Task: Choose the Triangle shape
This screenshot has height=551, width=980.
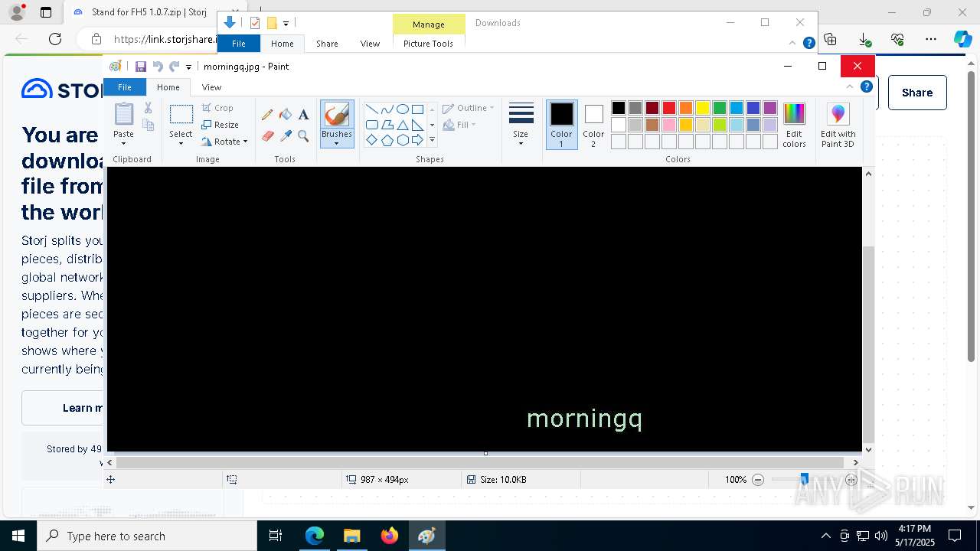Action: tap(402, 125)
